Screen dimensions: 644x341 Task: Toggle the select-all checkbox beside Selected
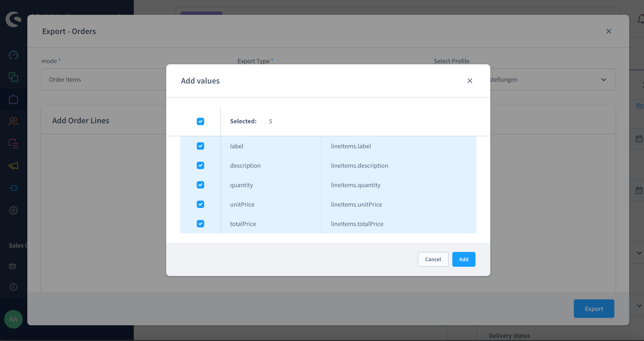[200, 121]
